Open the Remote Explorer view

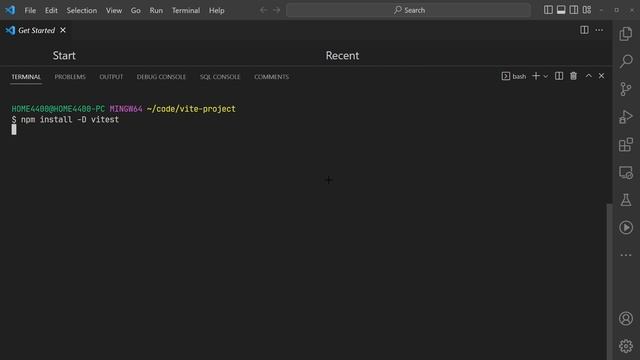pyautogui.click(x=626, y=172)
